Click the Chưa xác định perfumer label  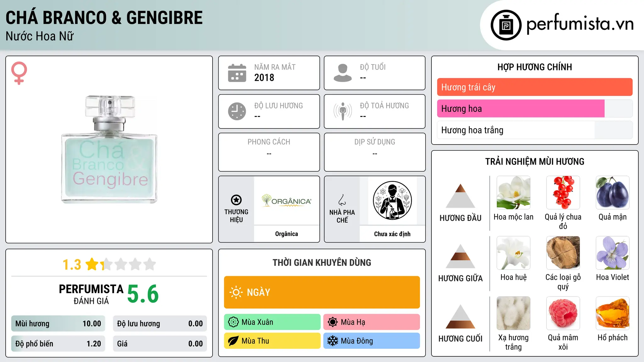pos(392,234)
